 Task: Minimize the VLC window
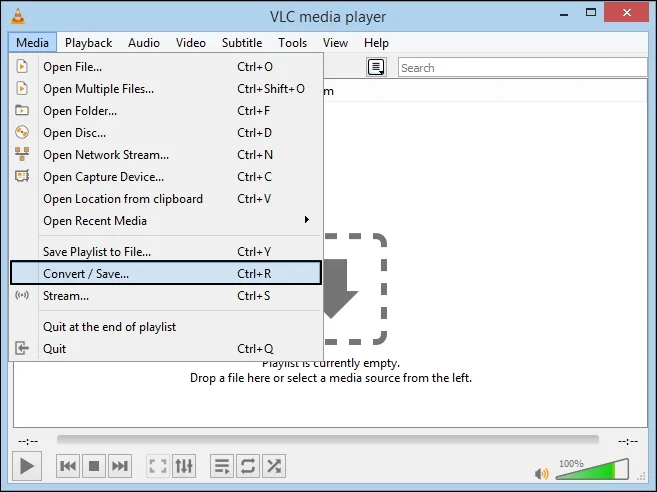click(564, 14)
